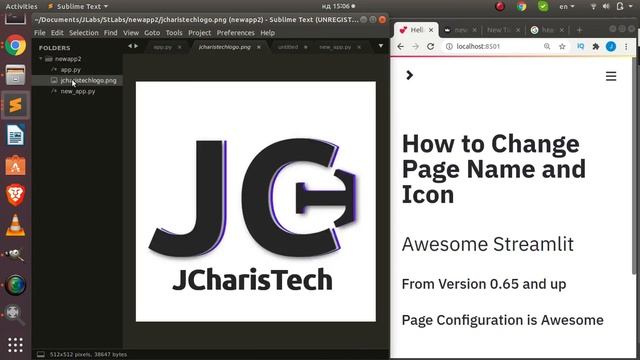Select app.py in the folder sidebar
The width and height of the screenshot is (640, 360).
(x=71, y=70)
